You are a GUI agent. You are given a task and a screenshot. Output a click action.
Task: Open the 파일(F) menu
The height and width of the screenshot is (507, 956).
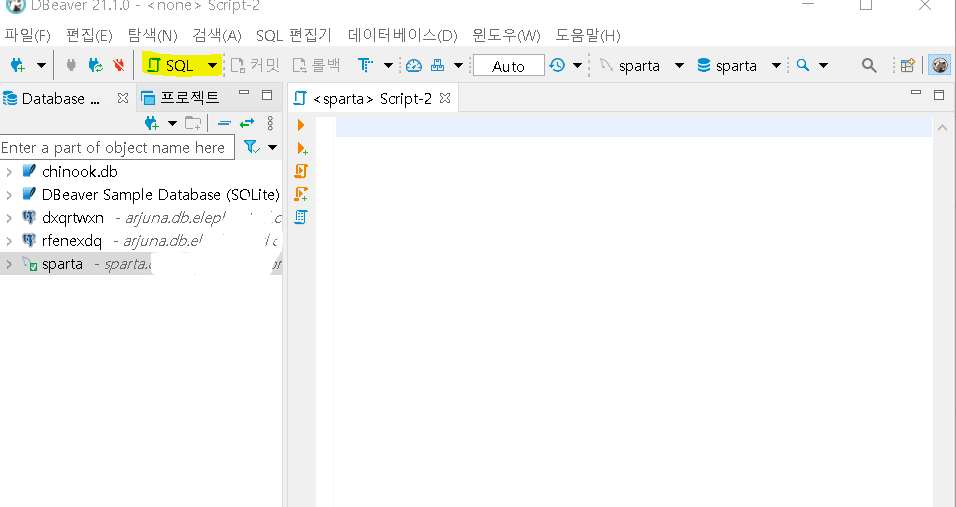(27, 35)
